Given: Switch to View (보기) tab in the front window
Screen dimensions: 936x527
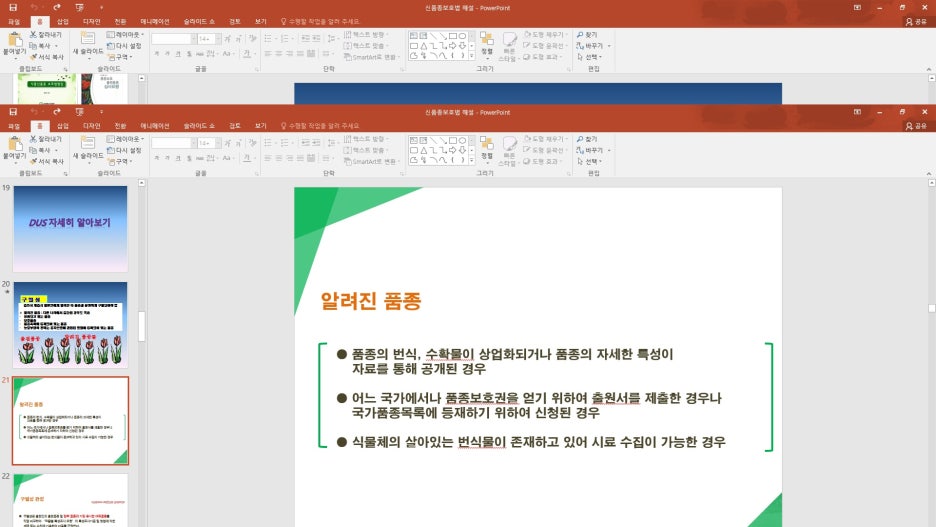Looking at the screenshot, I should [x=261, y=126].
